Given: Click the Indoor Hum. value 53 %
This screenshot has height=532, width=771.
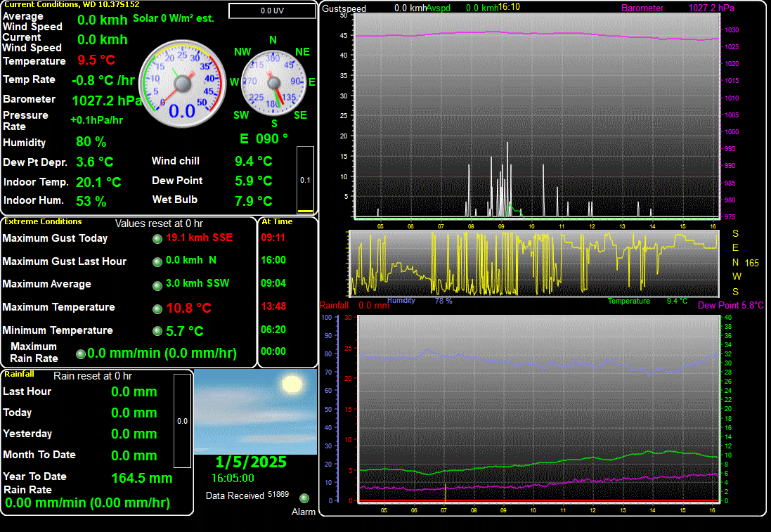Looking at the screenshot, I should coord(91,201).
